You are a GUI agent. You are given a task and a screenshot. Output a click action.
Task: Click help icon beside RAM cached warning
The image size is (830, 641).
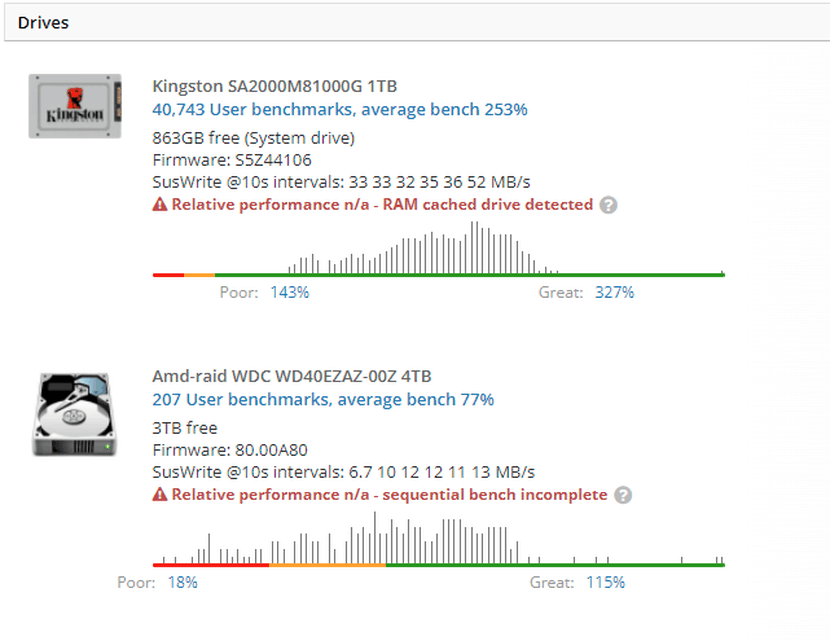click(x=608, y=205)
